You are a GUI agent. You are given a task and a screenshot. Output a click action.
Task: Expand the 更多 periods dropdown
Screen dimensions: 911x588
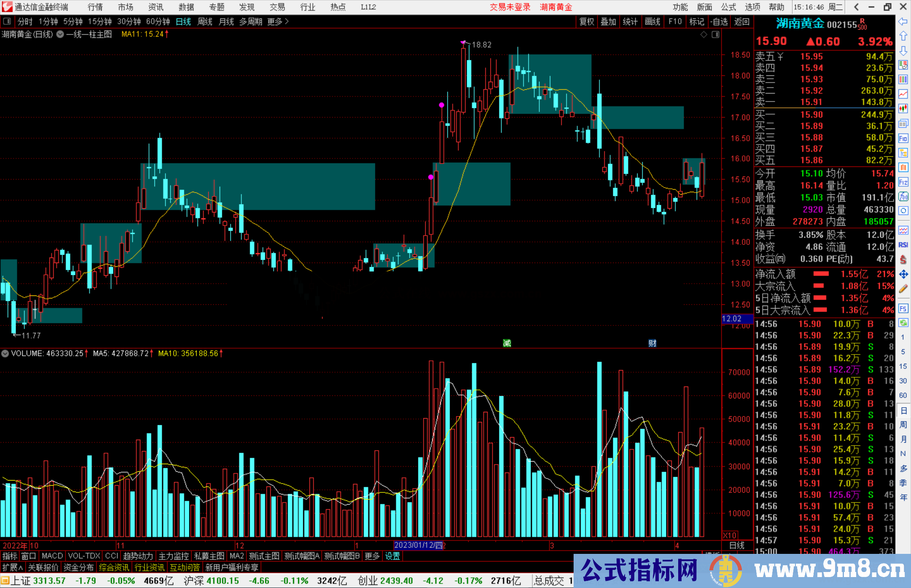click(x=278, y=21)
